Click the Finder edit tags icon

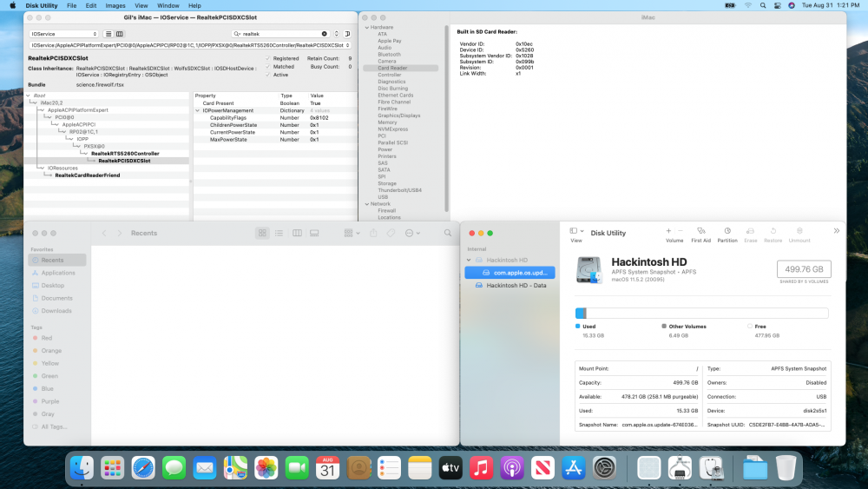click(x=391, y=233)
